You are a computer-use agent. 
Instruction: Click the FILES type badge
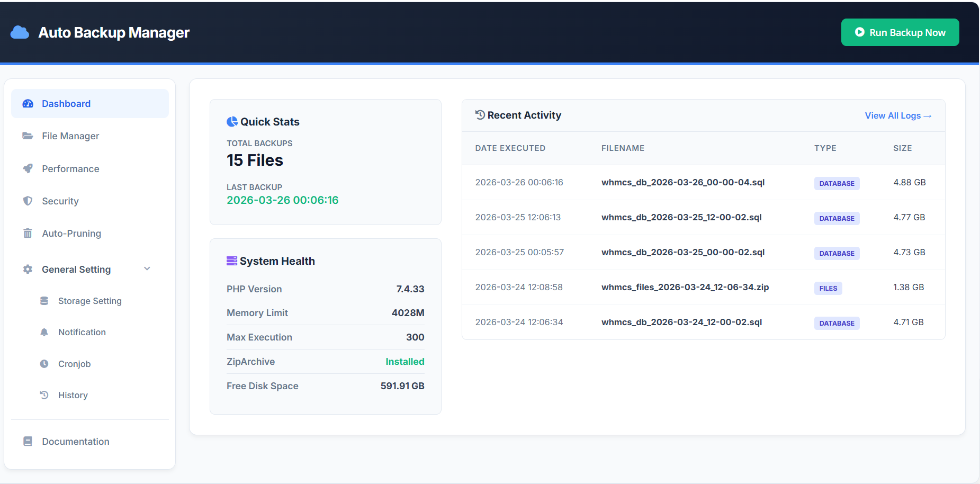[x=828, y=288]
